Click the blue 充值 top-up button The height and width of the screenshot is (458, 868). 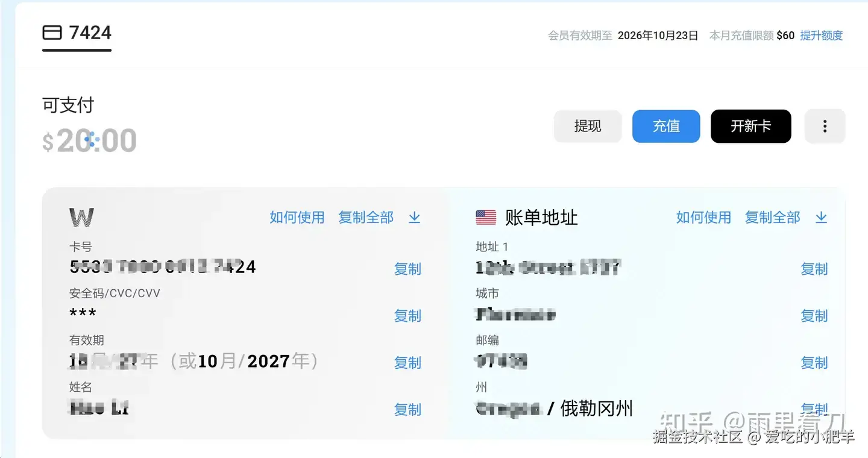pyautogui.click(x=666, y=126)
